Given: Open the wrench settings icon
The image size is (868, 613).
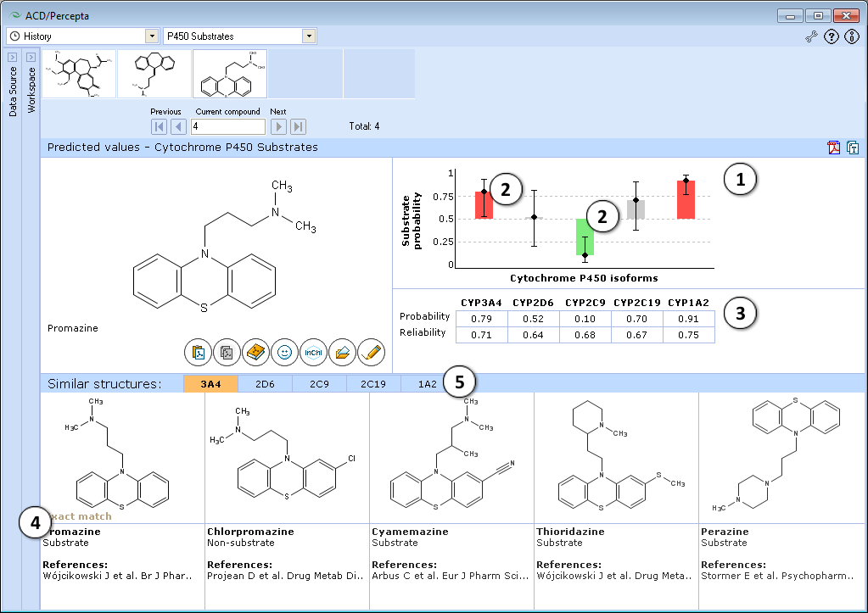Looking at the screenshot, I should click(811, 37).
